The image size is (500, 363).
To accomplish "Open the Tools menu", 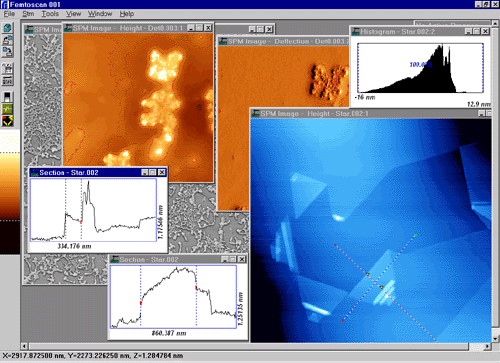I will coord(50,14).
